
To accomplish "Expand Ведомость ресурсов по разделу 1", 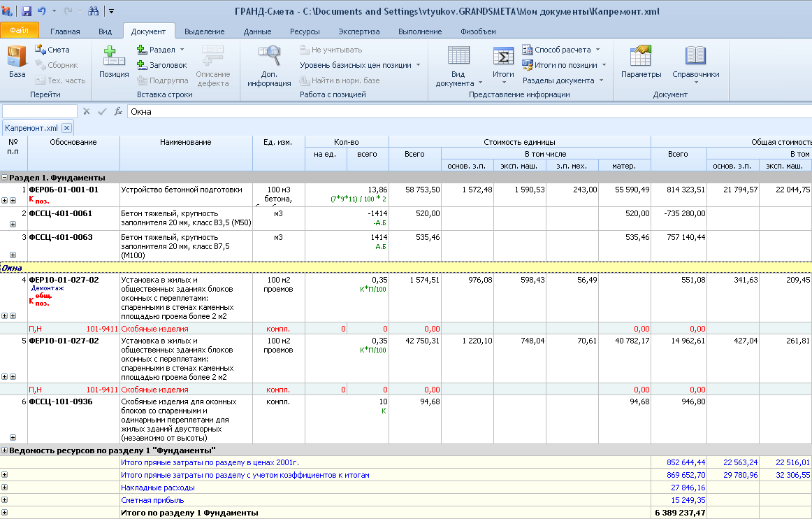I will [5, 450].
